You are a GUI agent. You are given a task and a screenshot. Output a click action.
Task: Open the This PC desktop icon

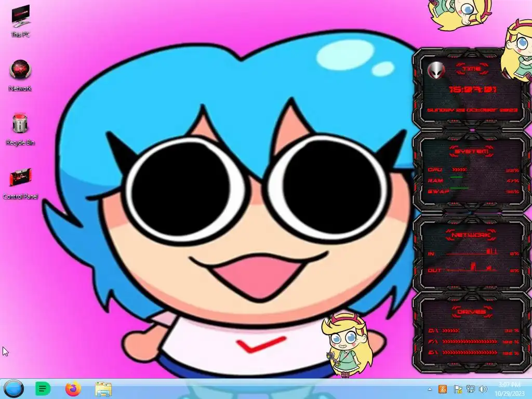pyautogui.click(x=20, y=21)
